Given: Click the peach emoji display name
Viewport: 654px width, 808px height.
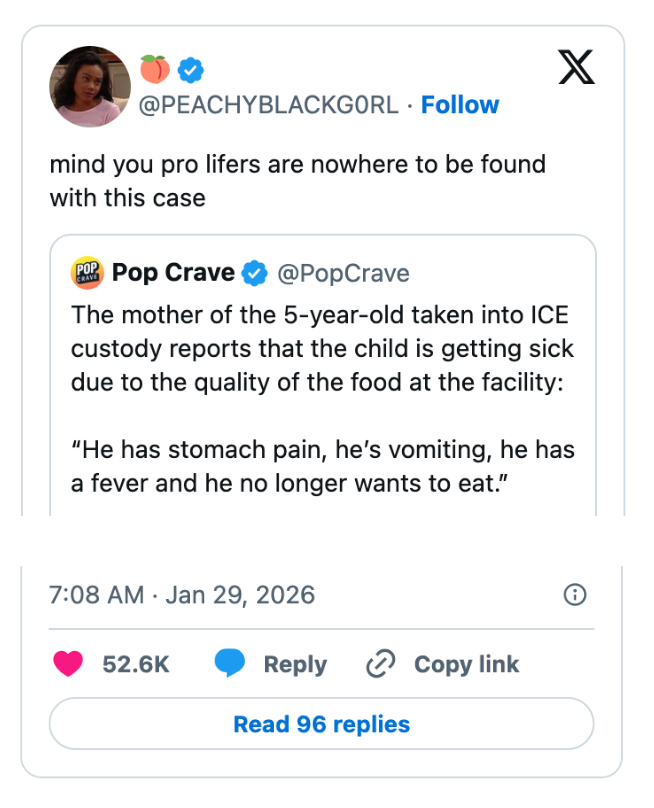Looking at the screenshot, I should pos(153,69).
